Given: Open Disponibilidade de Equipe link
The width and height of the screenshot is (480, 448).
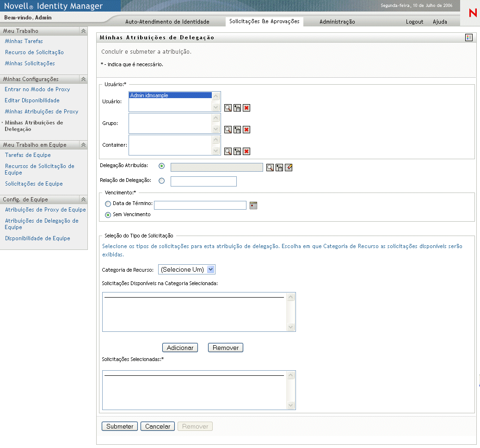Looking at the screenshot, I should point(37,238).
